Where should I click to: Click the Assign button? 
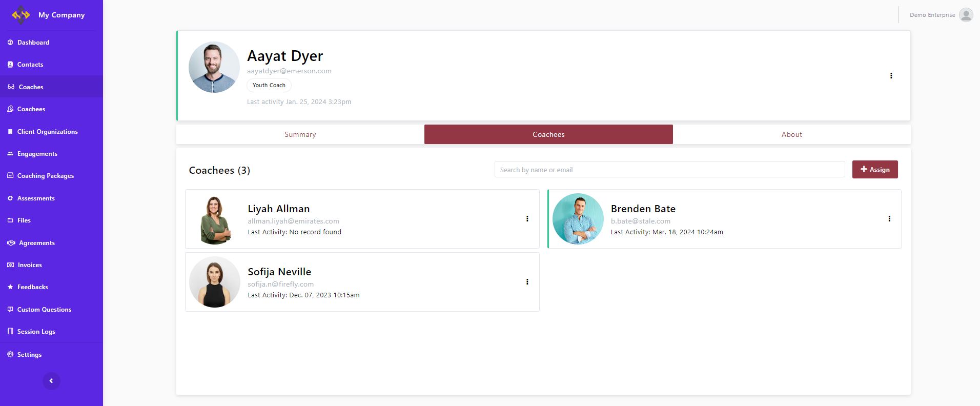pyautogui.click(x=874, y=170)
